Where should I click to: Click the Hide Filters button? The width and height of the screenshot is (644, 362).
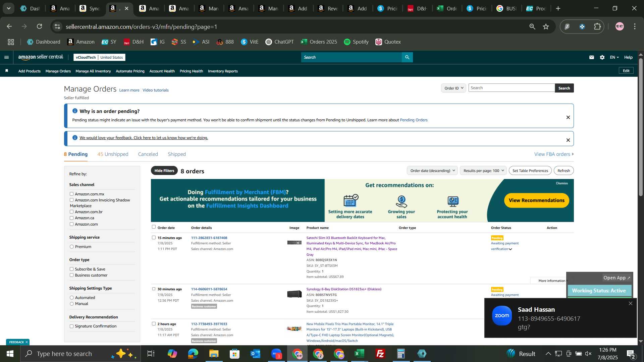click(x=164, y=171)
